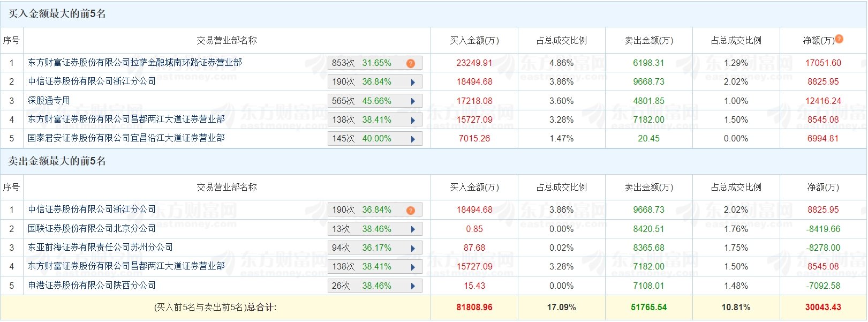Open 东方财富证券拉萨金融城南环路证券营业部 link
Viewport: 868px width, 322px height.
(x=135, y=63)
